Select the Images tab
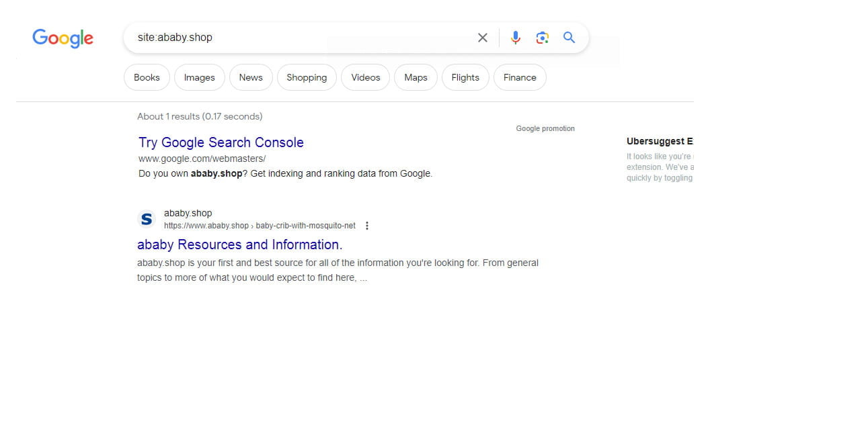Viewport: 868px width, 442px height. coord(199,77)
